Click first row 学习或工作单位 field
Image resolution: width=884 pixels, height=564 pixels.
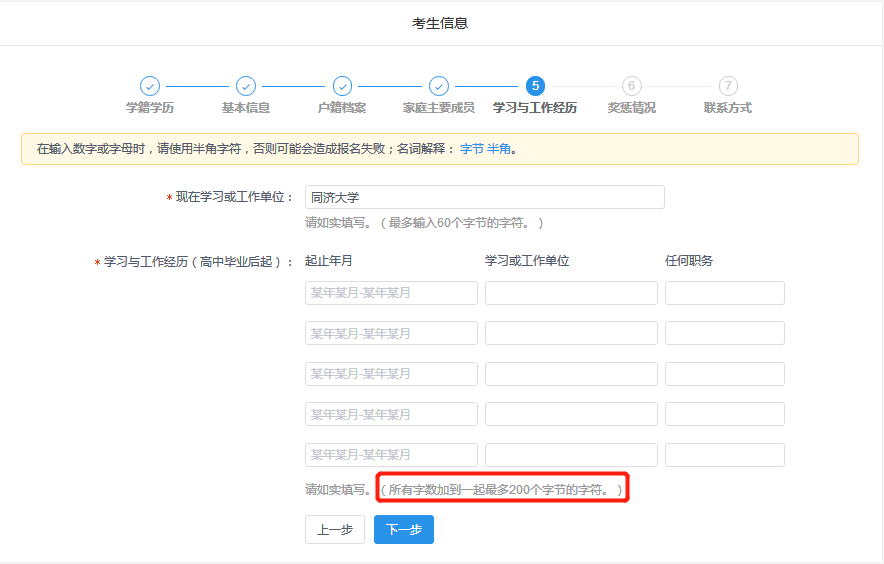coord(571,293)
